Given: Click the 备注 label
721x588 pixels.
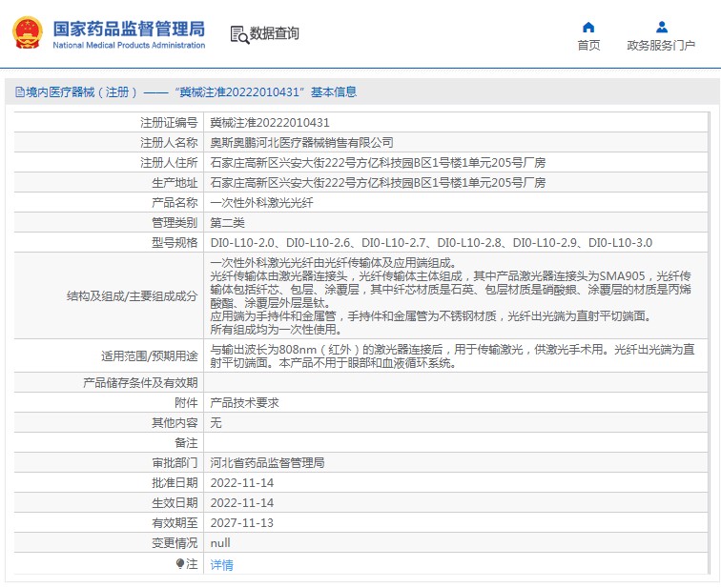Looking at the screenshot, I should 186,443.
